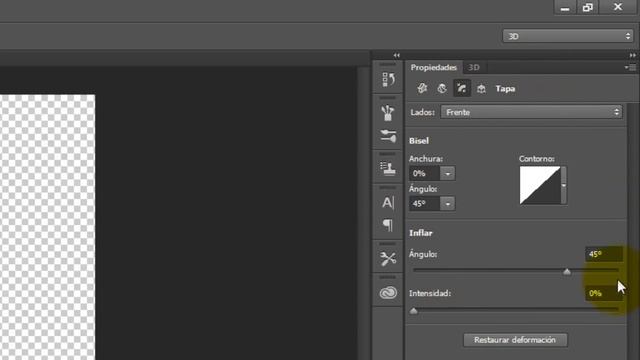The width and height of the screenshot is (640, 360).
Task: Open the History panel icon
Action: pyautogui.click(x=388, y=79)
